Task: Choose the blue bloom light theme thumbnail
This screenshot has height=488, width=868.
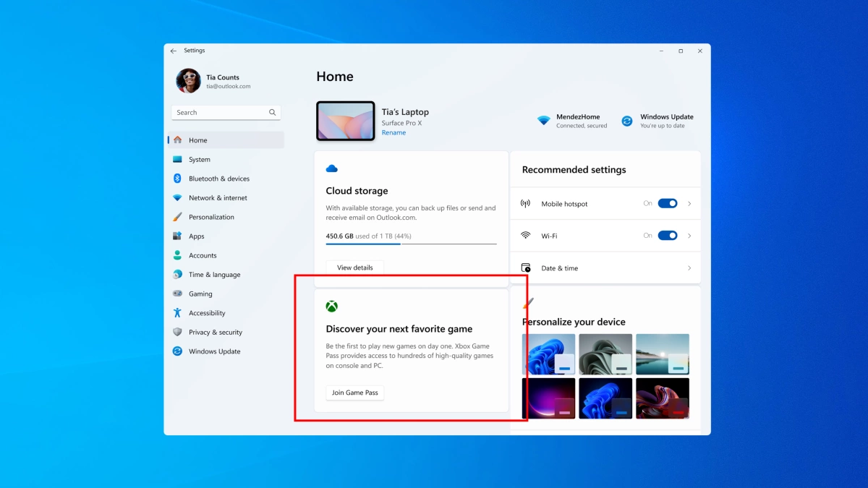Action: click(548, 354)
